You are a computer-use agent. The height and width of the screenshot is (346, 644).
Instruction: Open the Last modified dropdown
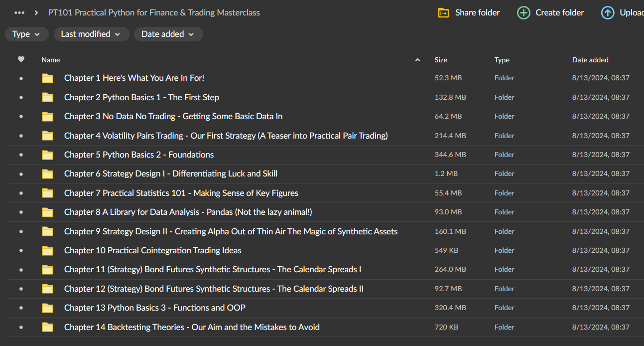91,34
